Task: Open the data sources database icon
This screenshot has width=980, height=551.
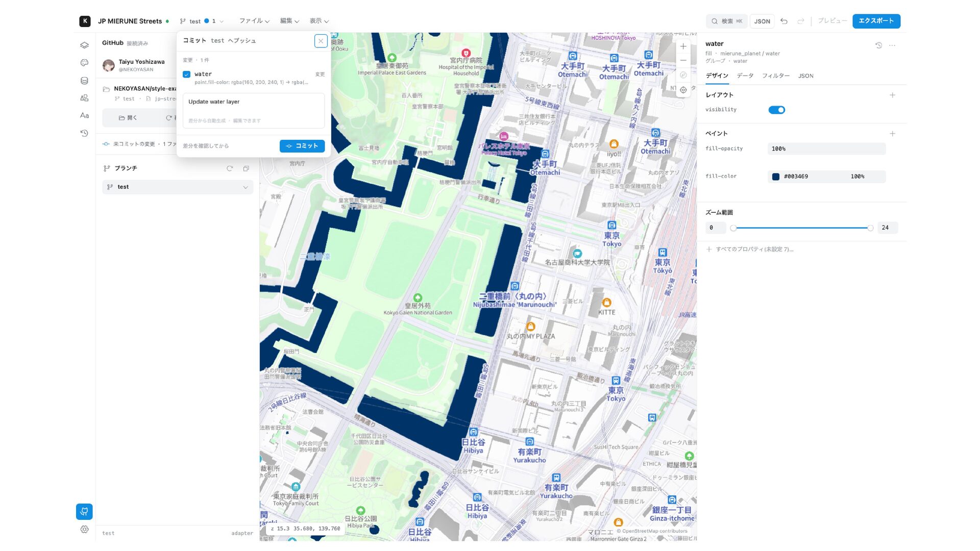Action: coord(84,81)
